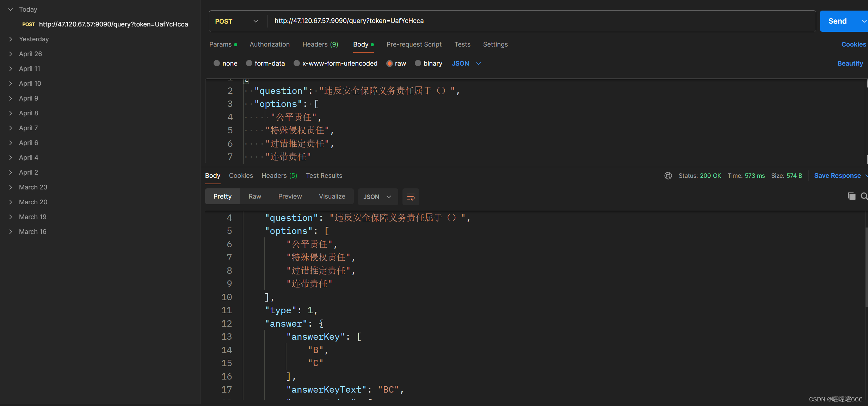Click the wrap lines icon in response toolbar

coord(411,196)
